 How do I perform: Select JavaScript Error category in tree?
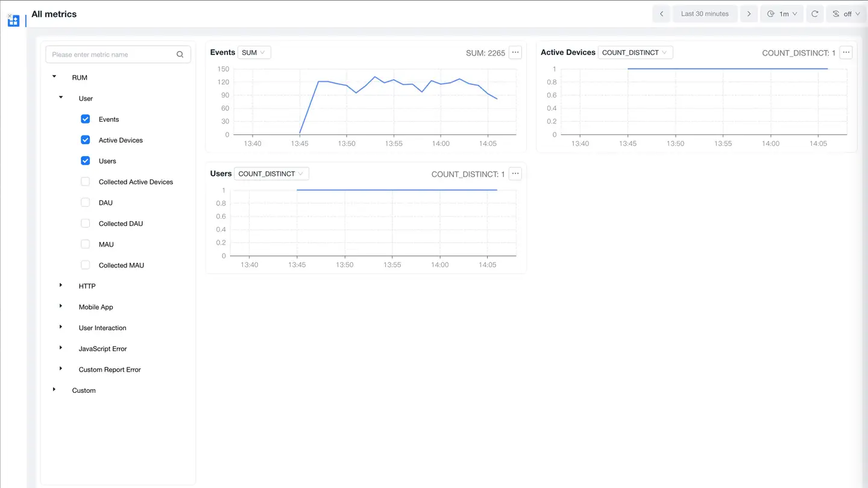click(102, 349)
